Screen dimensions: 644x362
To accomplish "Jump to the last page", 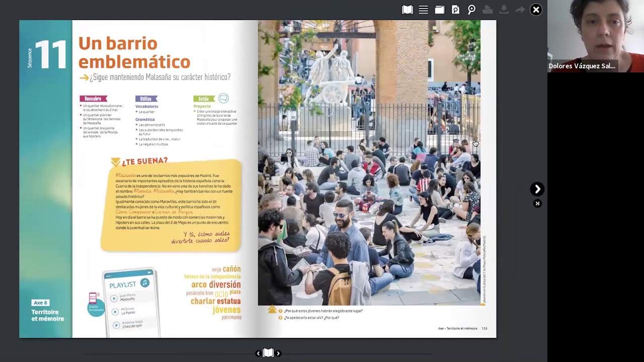I will [x=537, y=204].
